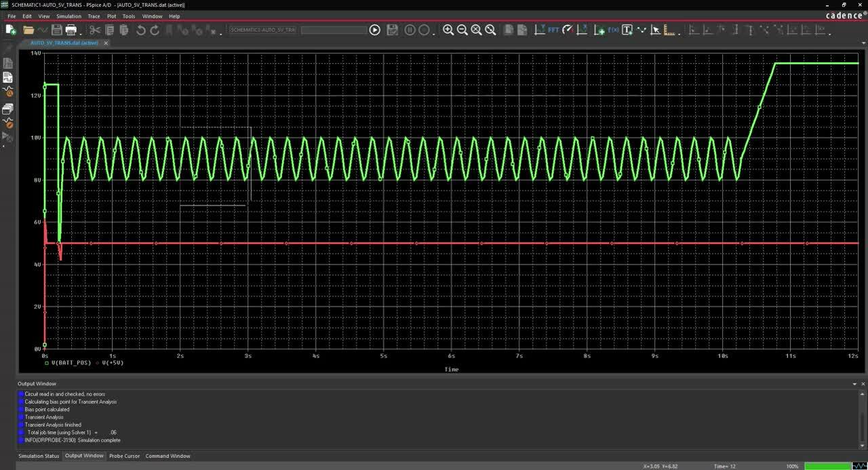This screenshot has height=470, width=868.
Task: Toggle the V(+5V) legend marker
Action: point(96,363)
